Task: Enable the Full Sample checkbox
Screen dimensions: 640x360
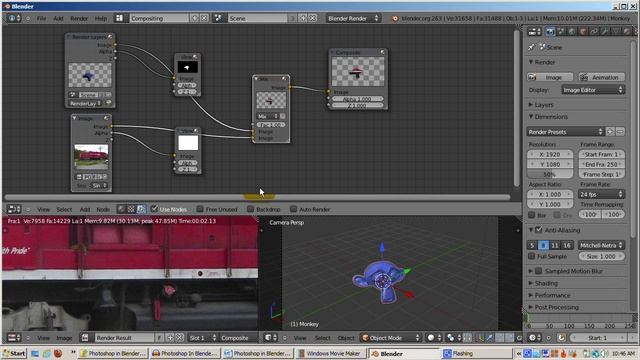Action: click(x=531, y=256)
